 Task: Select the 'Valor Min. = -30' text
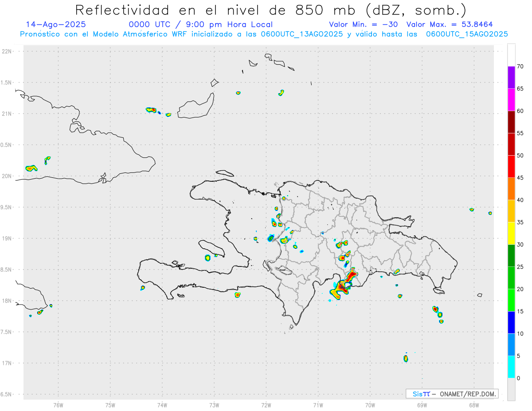click(x=363, y=24)
